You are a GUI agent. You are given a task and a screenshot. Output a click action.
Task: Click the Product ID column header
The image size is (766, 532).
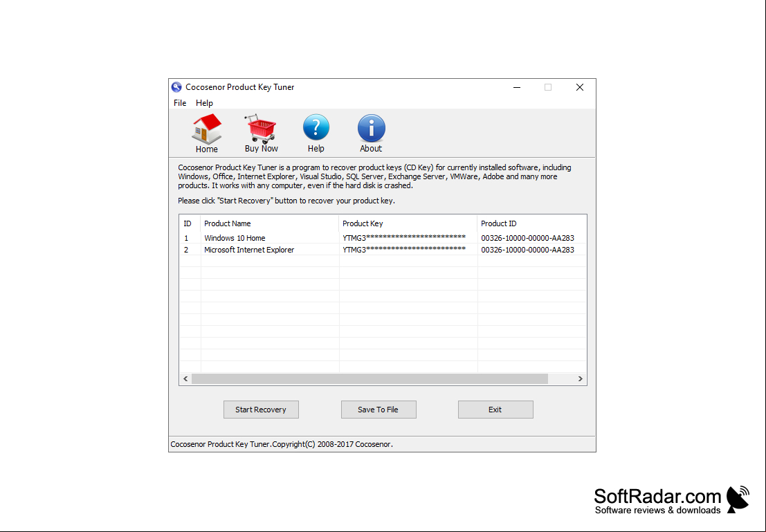tap(531, 223)
